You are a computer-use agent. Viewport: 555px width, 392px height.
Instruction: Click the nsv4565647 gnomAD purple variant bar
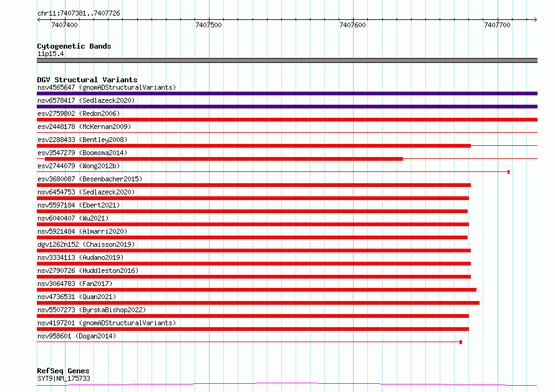pyautogui.click(x=287, y=93)
